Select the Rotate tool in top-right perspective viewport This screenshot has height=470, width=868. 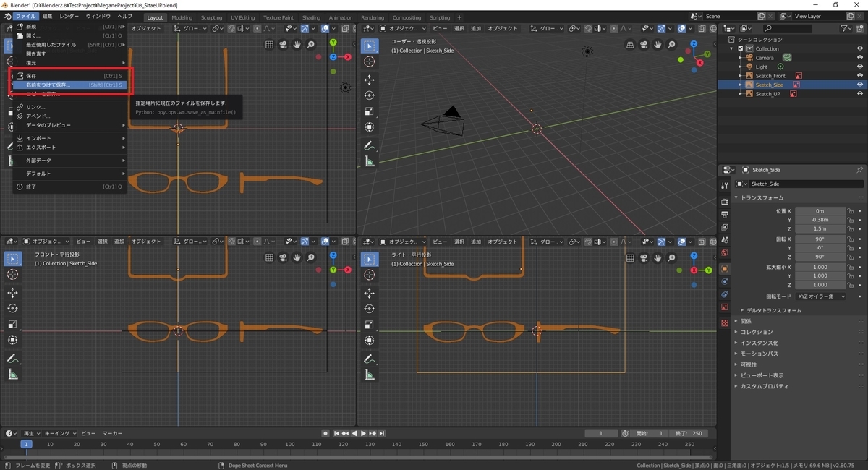370,95
